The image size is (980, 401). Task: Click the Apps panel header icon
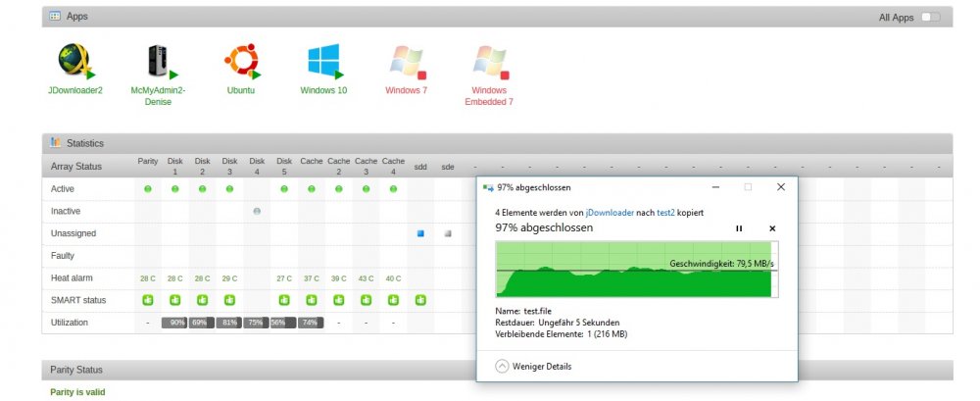tap(55, 17)
